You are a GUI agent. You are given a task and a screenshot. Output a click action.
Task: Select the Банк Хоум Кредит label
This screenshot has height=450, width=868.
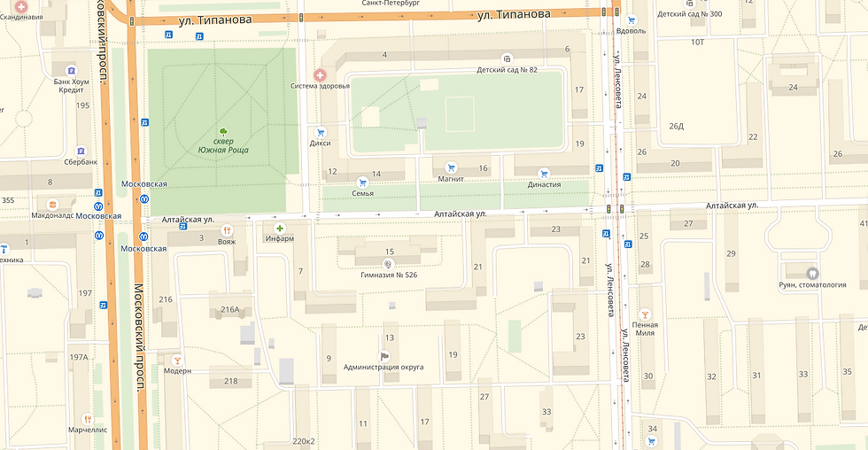(71, 86)
